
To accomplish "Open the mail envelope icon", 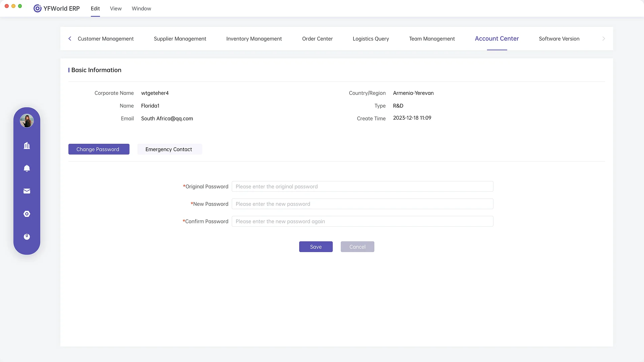I will click(x=27, y=191).
